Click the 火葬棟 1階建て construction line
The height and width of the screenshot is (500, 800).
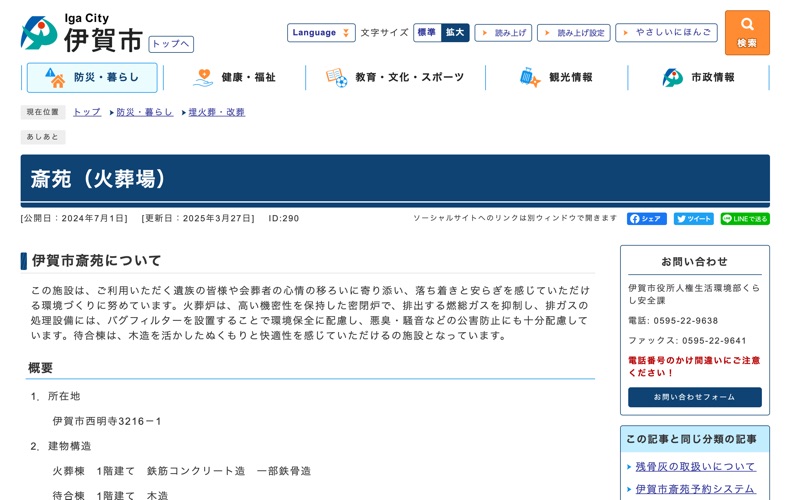[182, 471]
